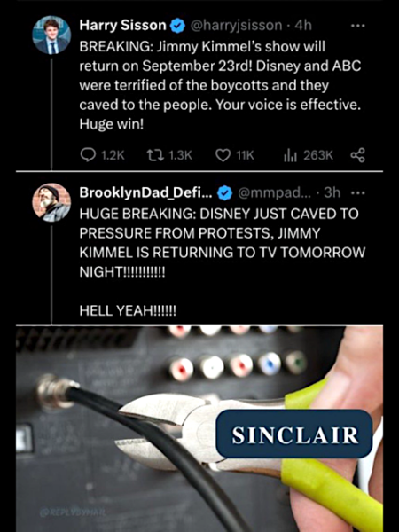Open more options on BrooklynDad_Defiant's tweet

point(358,193)
